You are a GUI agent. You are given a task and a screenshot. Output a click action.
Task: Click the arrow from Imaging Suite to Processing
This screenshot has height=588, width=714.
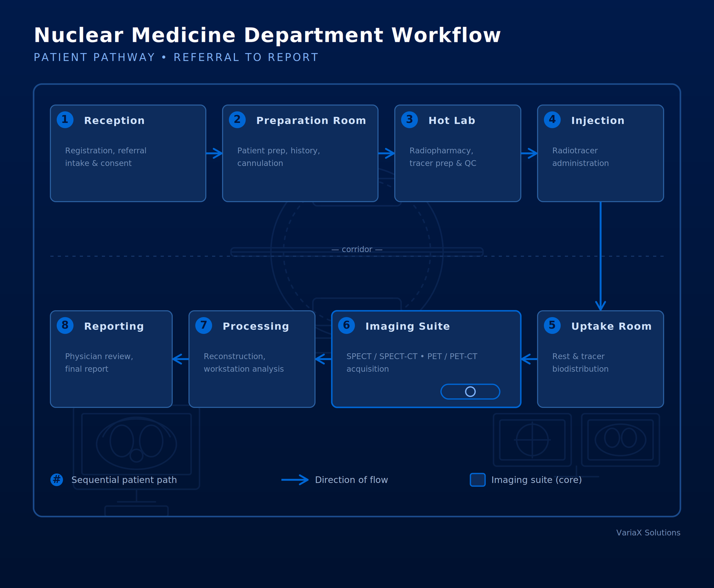tap(324, 359)
